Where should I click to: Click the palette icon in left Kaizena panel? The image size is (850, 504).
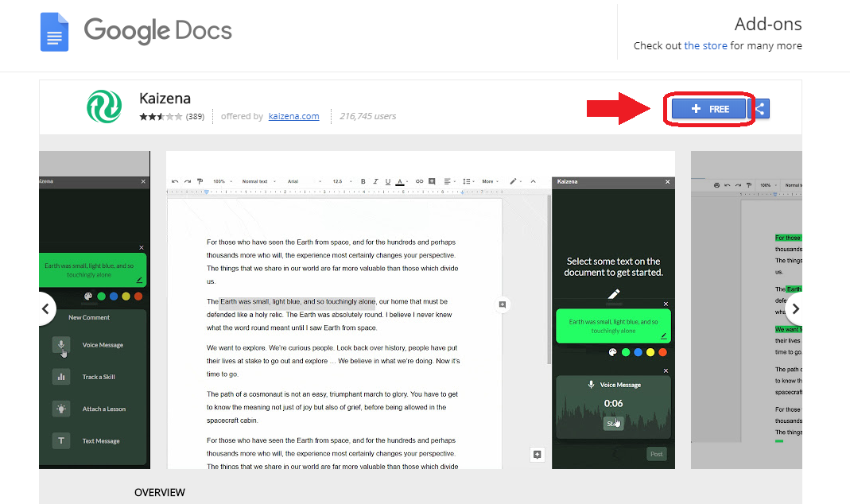pyautogui.click(x=88, y=297)
